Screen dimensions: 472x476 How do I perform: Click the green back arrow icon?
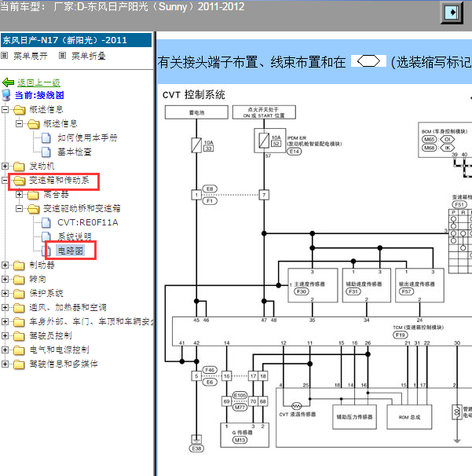(8, 82)
